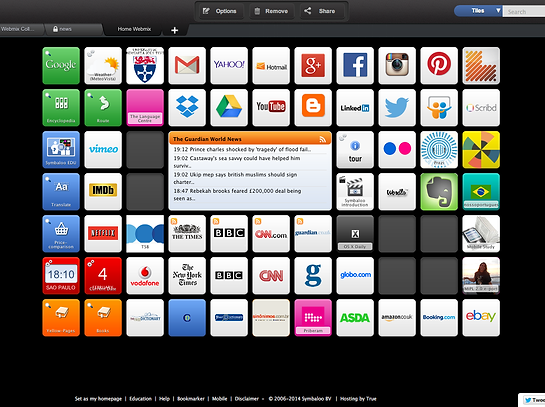Screen dimensions: 545x407
Task: Open the Symbaloo EDU tile
Action: click(x=61, y=150)
